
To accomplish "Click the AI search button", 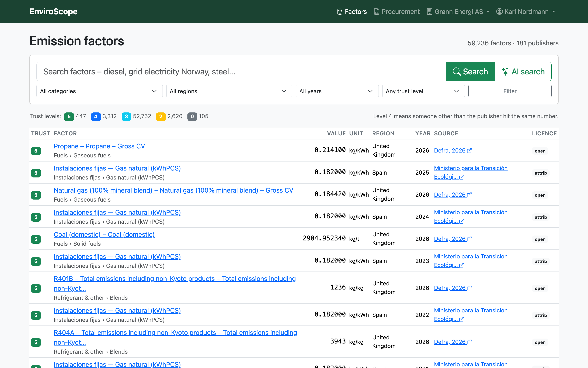I will [523, 72].
